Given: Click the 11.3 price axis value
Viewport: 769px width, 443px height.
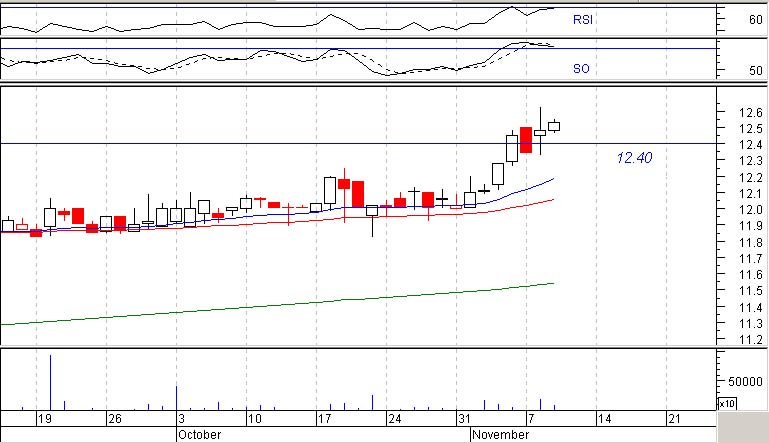Looking at the screenshot, I should pyautogui.click(x=750, y=323).
